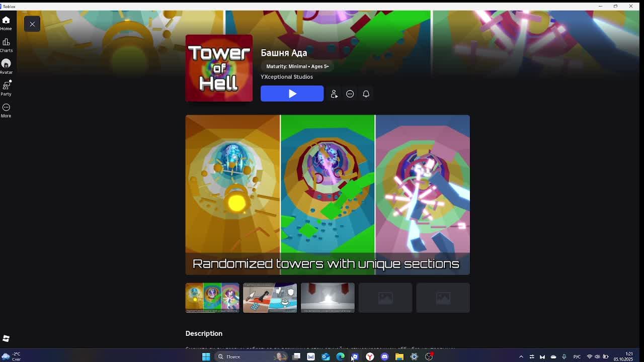Viewport: 644px width, 362px height.
Task: Close the Tower of Hell details page
Action: click(x=32, y=24)
